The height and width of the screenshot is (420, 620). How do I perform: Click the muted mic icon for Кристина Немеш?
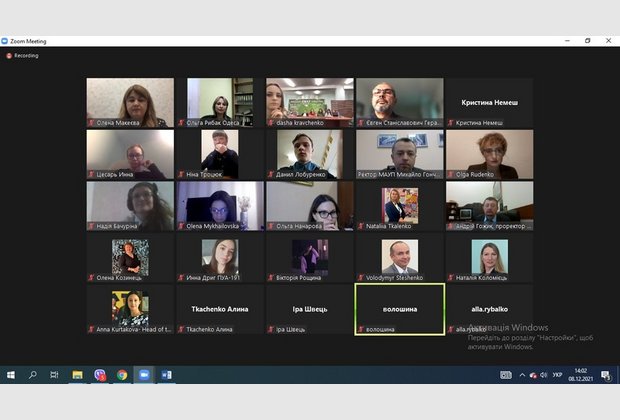click(x=450, y=123)
